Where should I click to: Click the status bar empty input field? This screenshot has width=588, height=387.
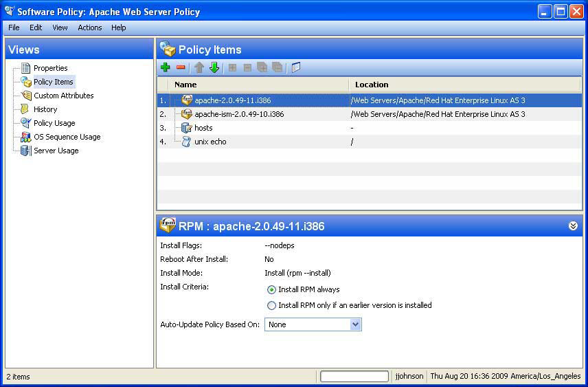tap(354, 376)
